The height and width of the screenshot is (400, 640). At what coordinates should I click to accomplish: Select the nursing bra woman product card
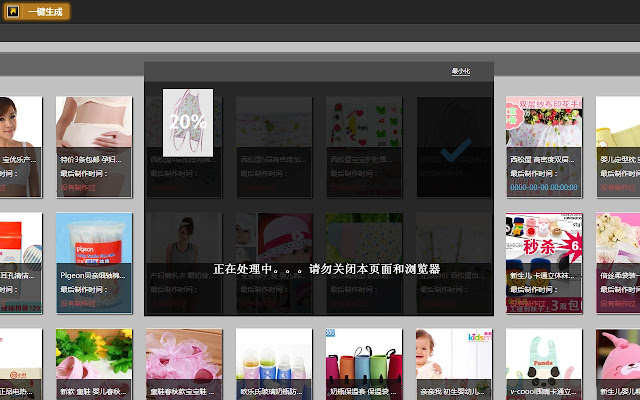coord(21,147)
